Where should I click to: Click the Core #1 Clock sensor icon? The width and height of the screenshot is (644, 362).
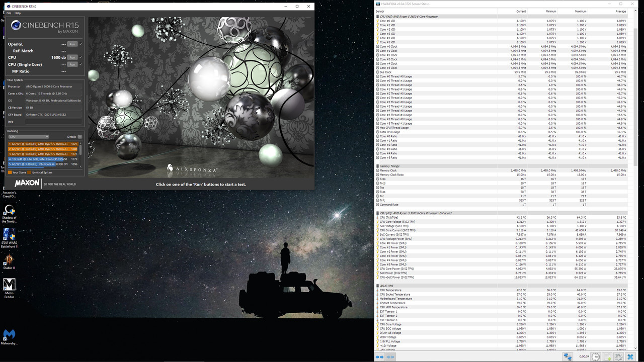pyautogui.click(x=377, y=51)
